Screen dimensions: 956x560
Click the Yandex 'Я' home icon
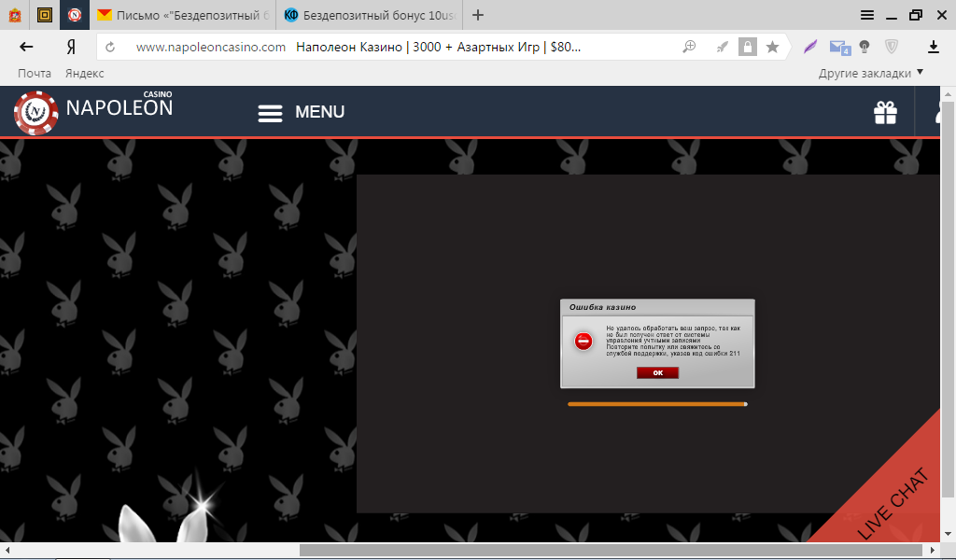pos(71,47)
